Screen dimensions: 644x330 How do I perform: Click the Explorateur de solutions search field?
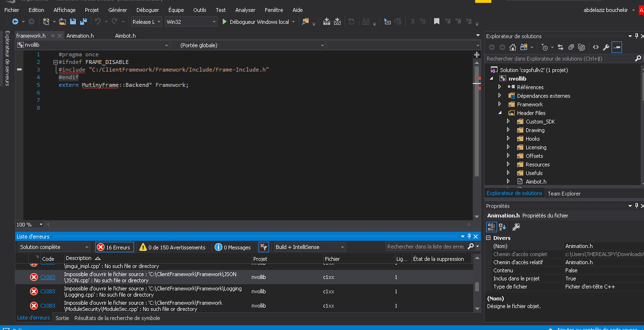(x=558, y=59)
